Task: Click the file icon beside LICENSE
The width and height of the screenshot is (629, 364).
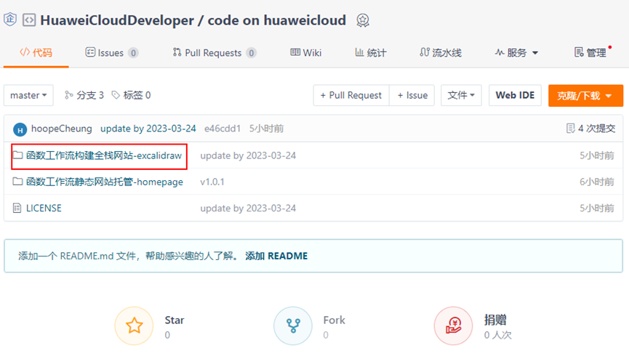Action: coord(17,208)
